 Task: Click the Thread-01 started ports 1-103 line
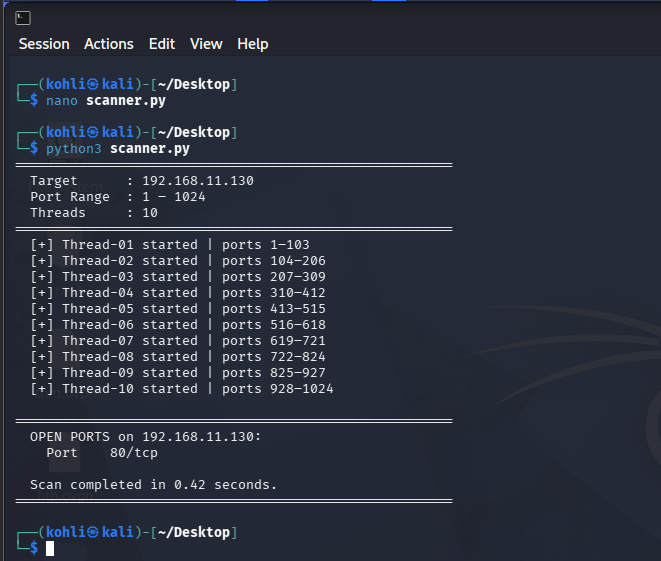[169, 245]
